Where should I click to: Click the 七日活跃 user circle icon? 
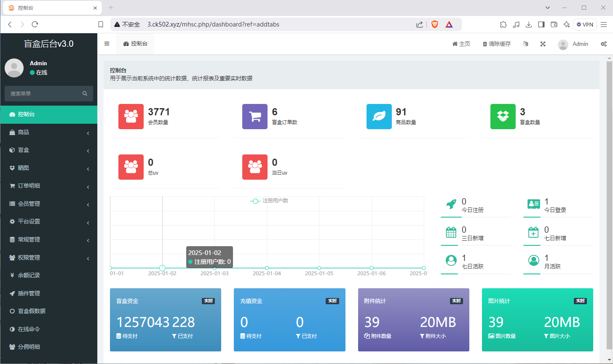pyautogui.click(x=451, y=260)
